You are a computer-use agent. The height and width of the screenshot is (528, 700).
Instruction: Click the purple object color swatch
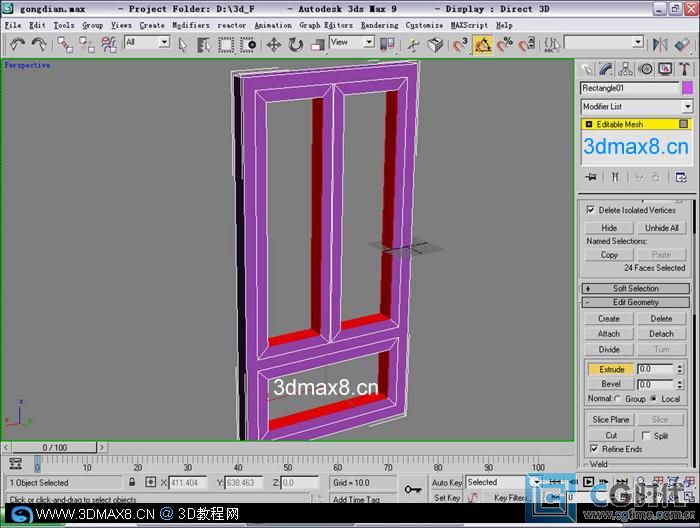pos(688,88)
